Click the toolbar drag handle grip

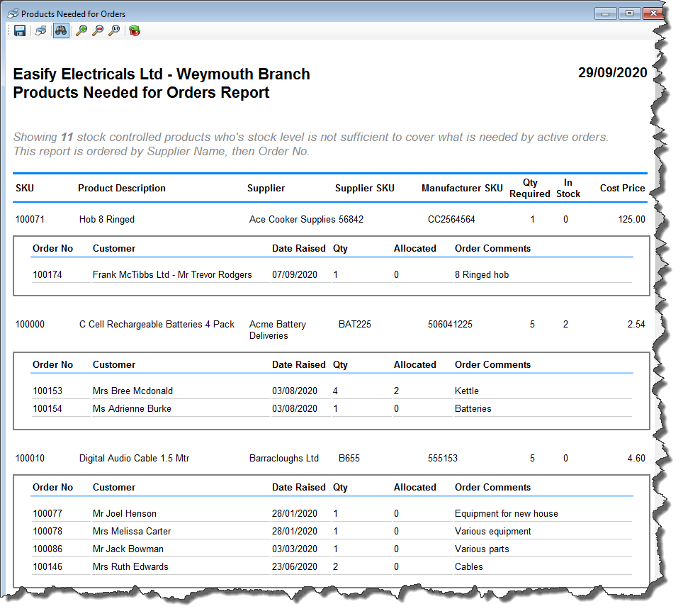pos(8,30)
